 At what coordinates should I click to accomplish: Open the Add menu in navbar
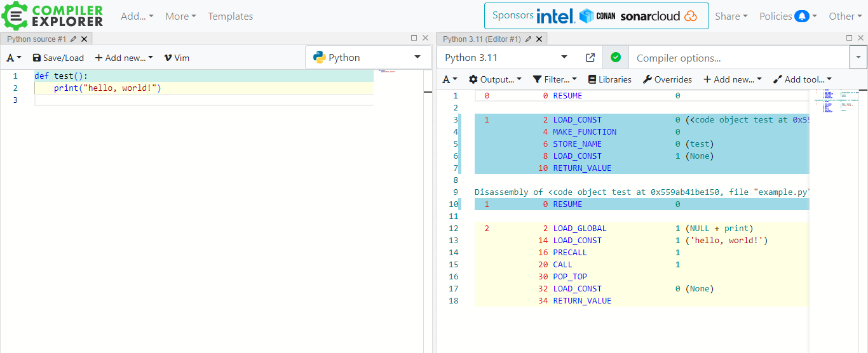[137, 17]
